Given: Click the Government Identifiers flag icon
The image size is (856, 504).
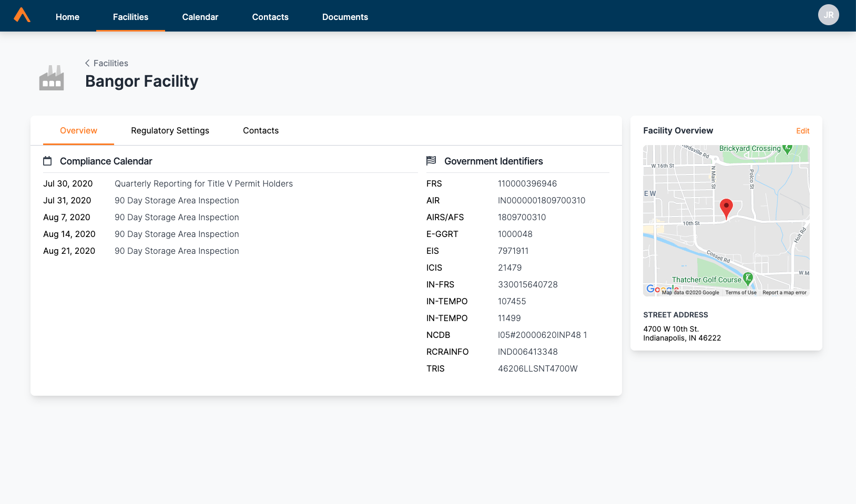Looking at the screenshot, I should (431, 161).
